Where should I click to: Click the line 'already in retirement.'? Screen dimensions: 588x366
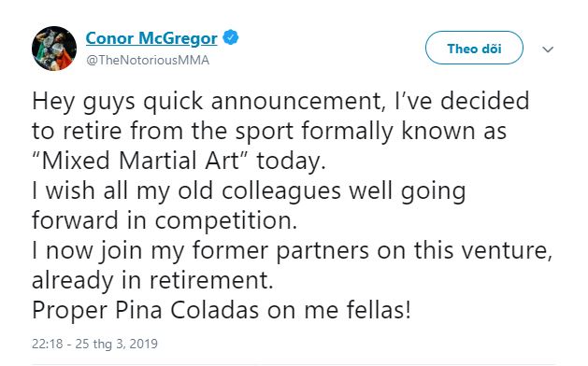click(x=152, y=280)
